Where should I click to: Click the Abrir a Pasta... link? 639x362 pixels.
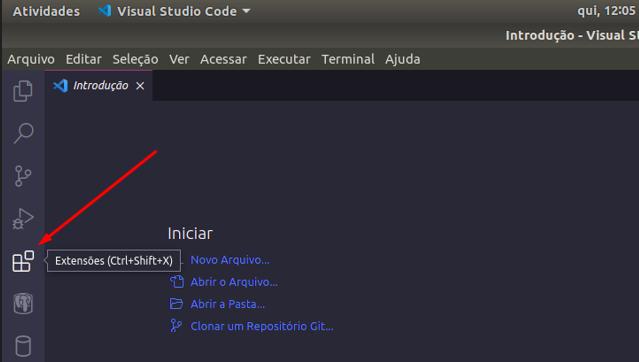click(227, 304)
